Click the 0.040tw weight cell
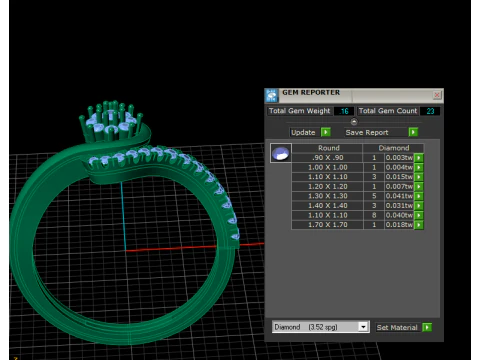480x360 pixels. [399, 215]
